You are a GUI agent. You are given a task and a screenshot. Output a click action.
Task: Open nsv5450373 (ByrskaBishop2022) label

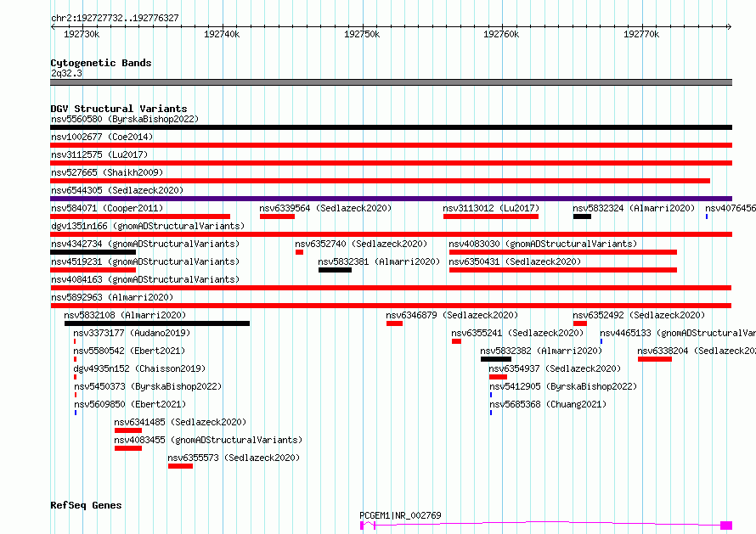148,386
